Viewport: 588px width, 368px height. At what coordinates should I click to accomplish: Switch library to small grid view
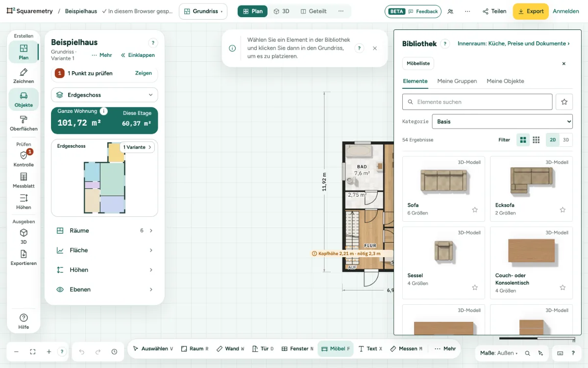click(536, 140)
